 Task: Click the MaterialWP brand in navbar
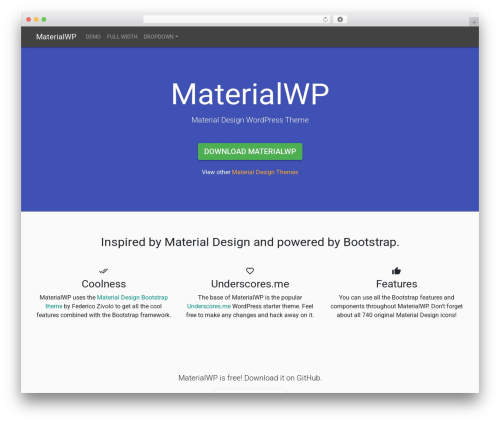56,37
